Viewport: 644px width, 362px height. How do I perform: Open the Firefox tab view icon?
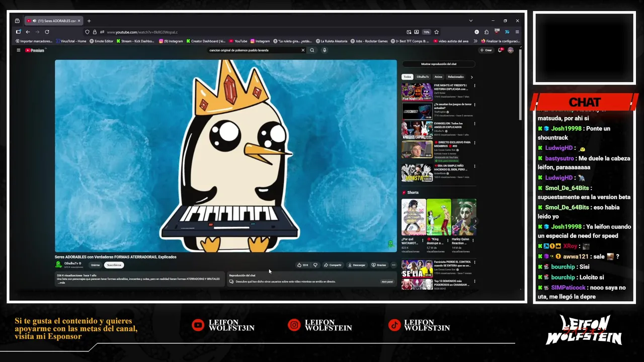coord(17,21)
